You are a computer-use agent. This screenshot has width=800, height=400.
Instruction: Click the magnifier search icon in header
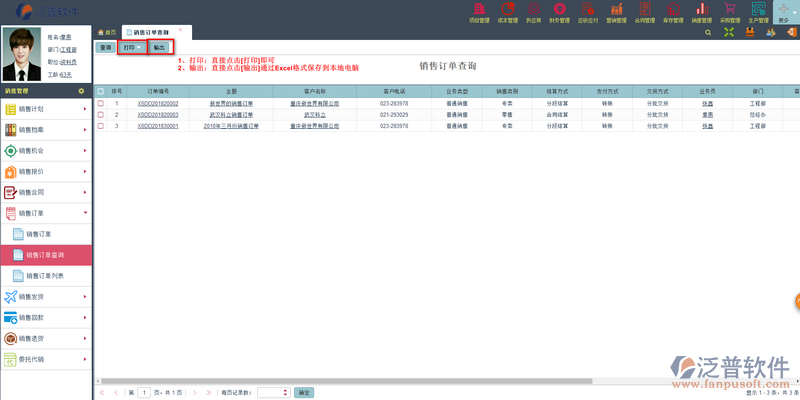[x=708, y=32]
